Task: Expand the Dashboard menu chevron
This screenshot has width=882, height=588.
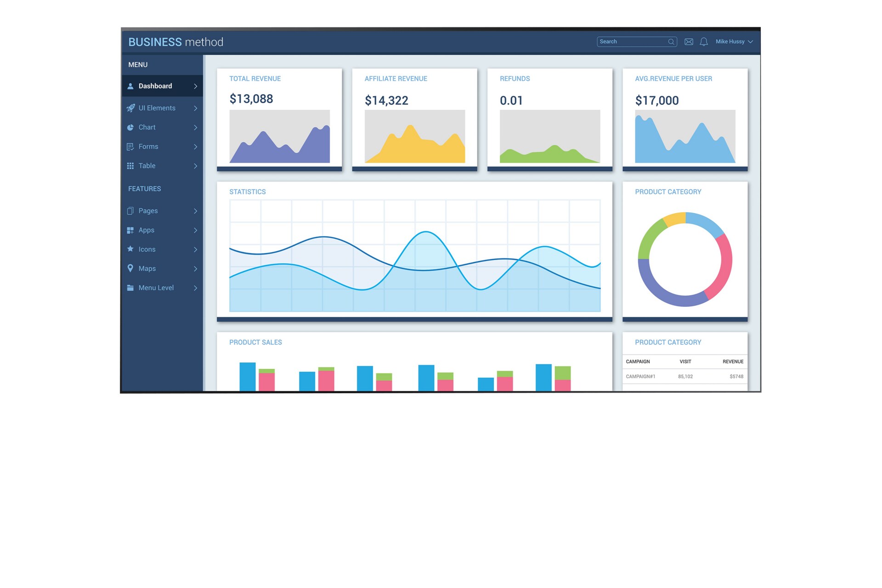Action: point(196,86)
